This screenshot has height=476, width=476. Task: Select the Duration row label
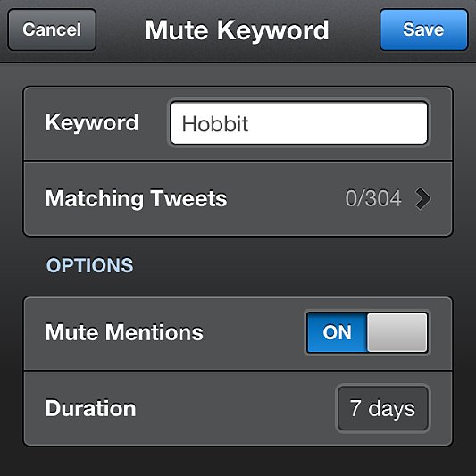(x=90, y=408)
